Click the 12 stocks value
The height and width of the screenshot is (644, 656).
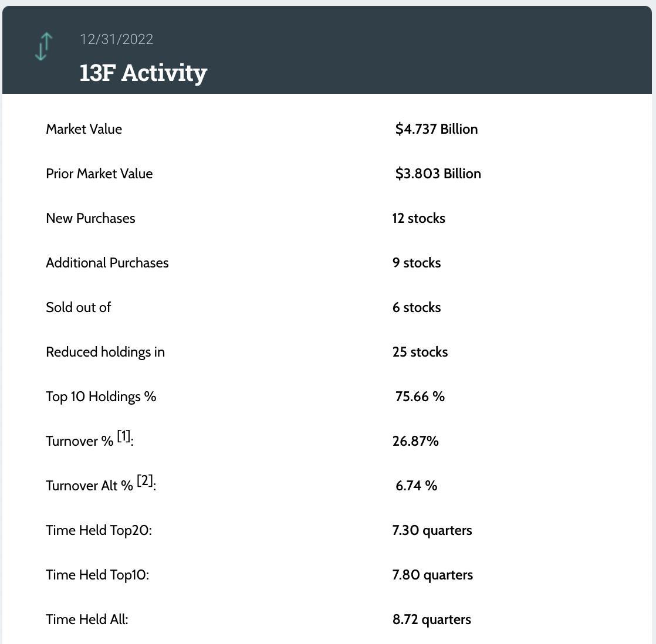point(419,218)
